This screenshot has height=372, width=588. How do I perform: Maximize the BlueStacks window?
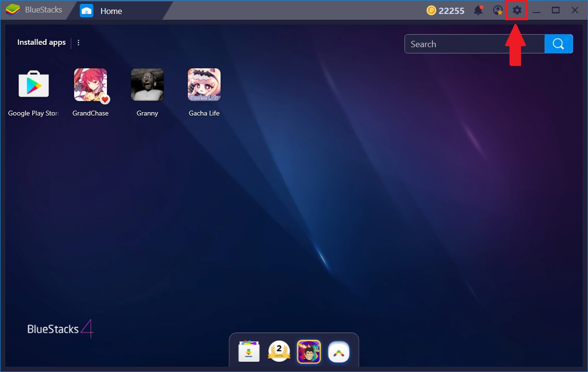(556, 10)
